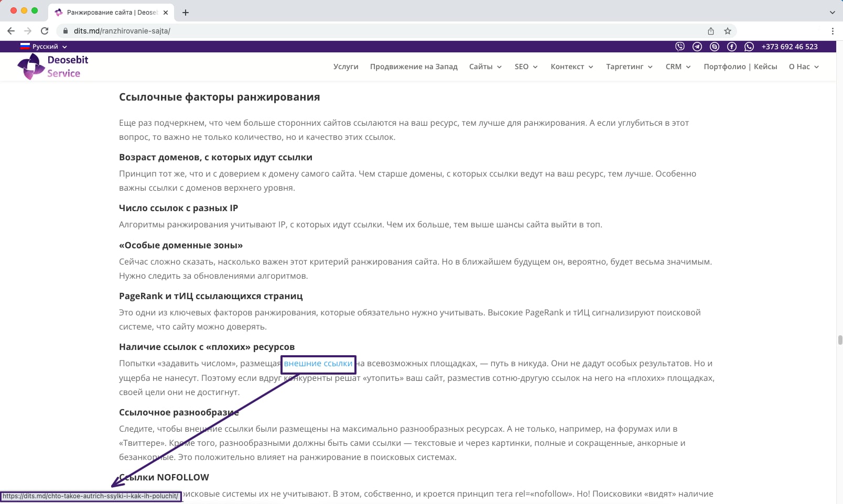The image size is (843, 504).
Task: Click the Deosebit Service logo
Action: (x=53, y=67)
